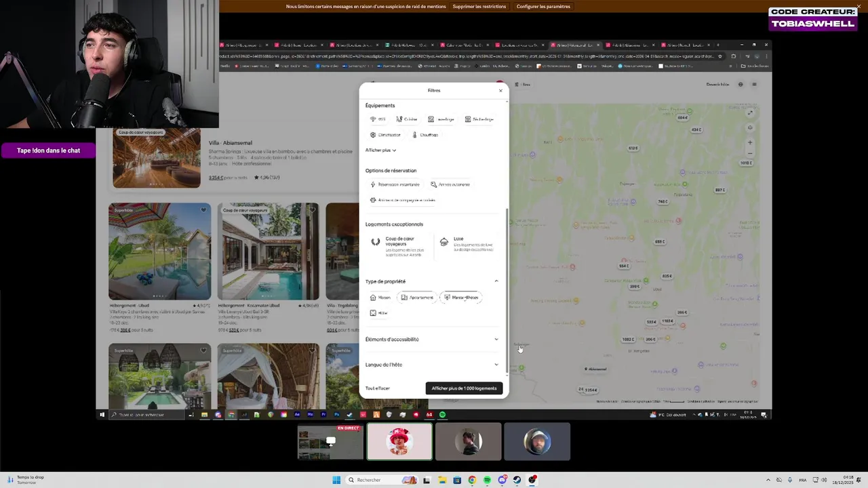Toggle the Lave-linge amenity filter
Image resolution: width=868 pixels, height=488 pixels.
tap(441, 119)
